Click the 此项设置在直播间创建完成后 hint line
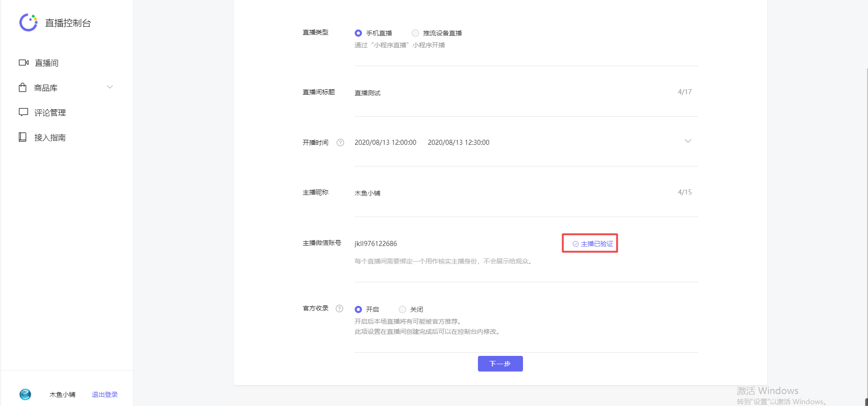 pos(428,332)
